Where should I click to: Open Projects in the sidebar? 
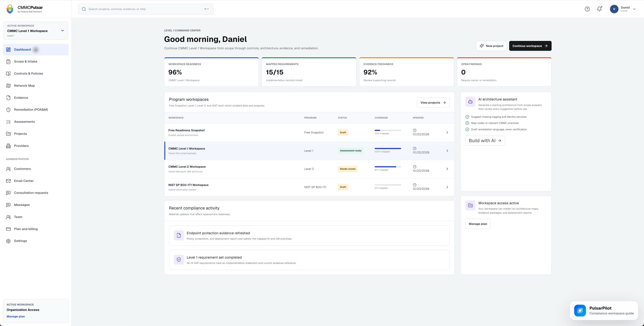36,134
